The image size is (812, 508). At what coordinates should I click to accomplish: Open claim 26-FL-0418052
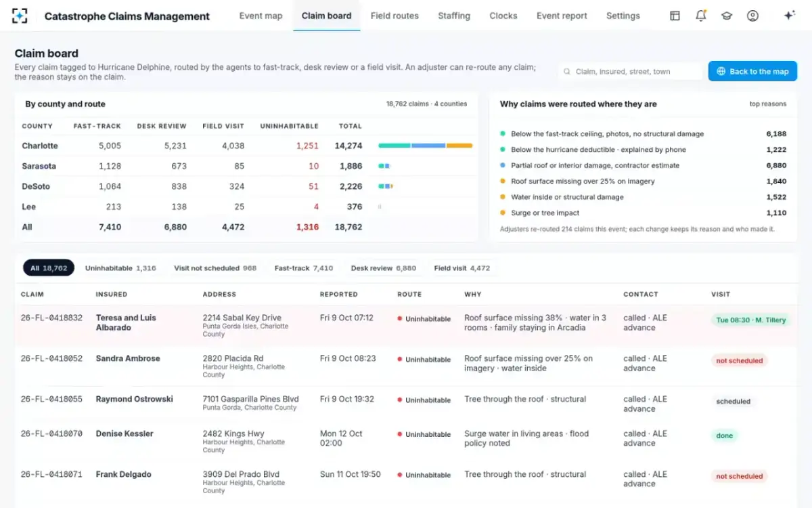[x=51, y=358]
